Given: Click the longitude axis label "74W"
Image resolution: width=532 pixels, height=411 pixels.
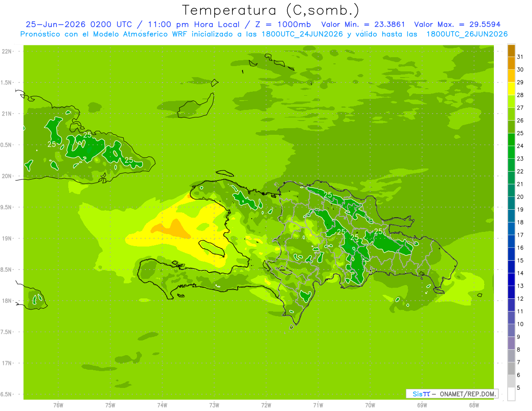Looking at the screenshot, I should coord(162,405).
